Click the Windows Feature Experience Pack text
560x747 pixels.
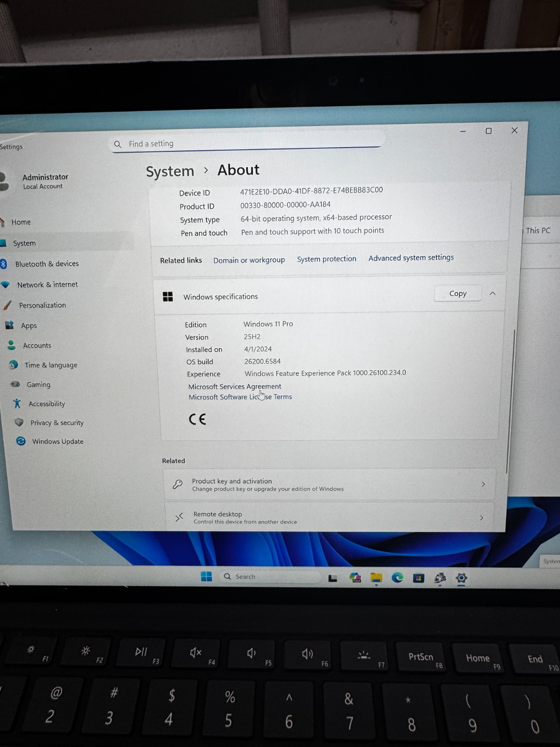coord(325,373)
